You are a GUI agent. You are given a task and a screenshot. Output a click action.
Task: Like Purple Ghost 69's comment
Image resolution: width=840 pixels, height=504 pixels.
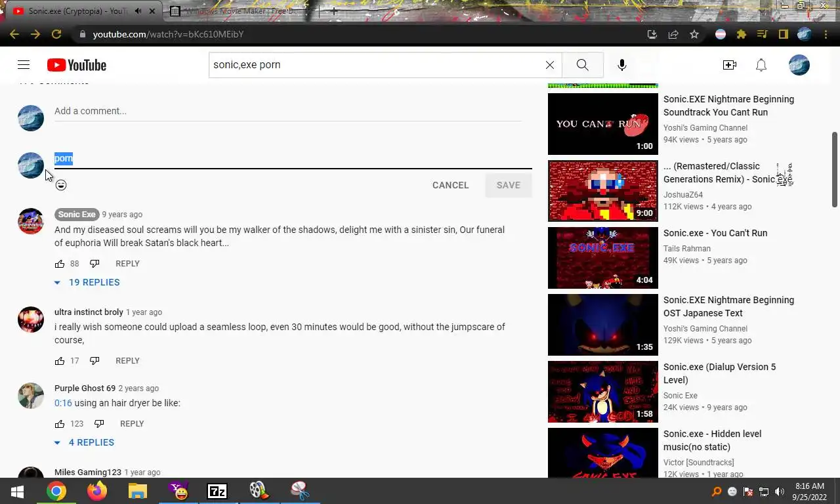[x=60, y=424]
